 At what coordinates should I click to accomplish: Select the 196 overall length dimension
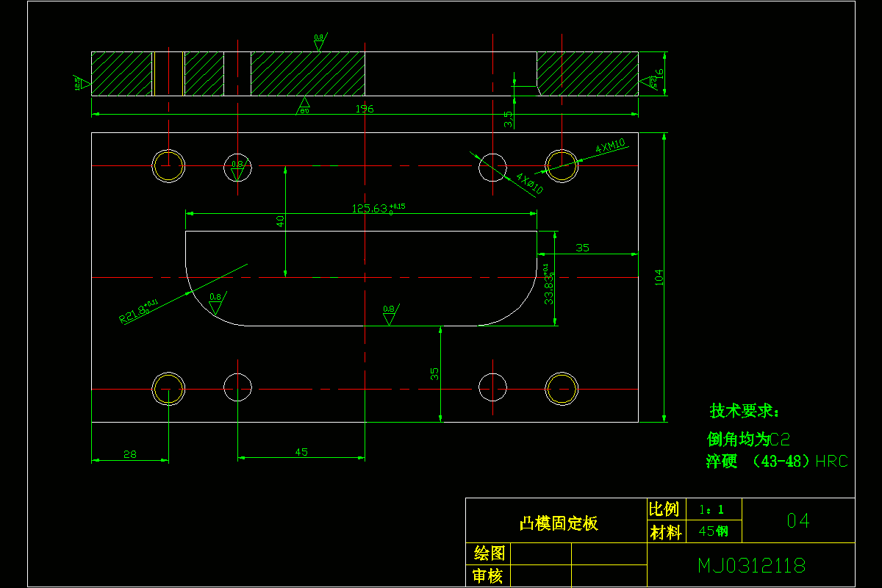[365, 109]
